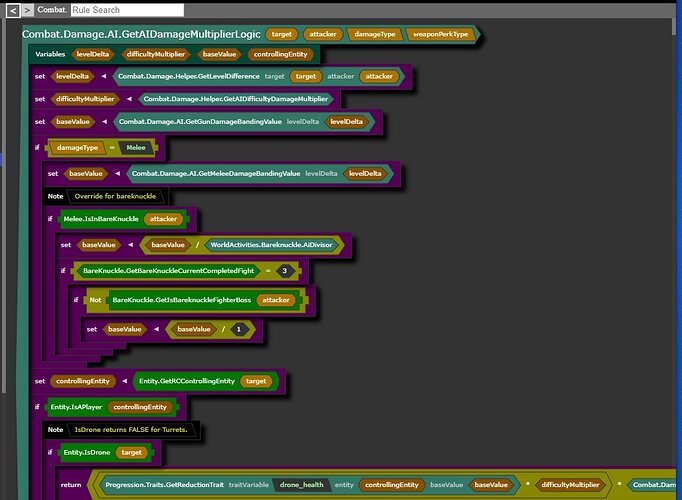682x500 pixels.
Task: Select the 'Override for bareknuckle' note
Action: click(117, 196)
